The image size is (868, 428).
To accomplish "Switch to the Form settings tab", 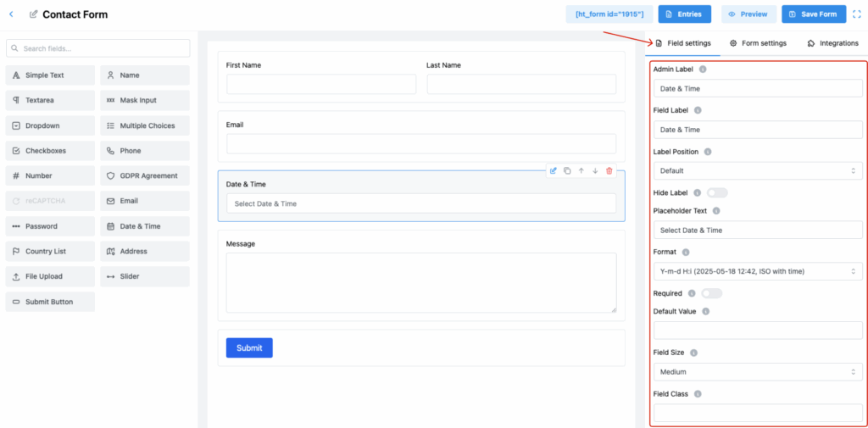I will tap(758, 43).
